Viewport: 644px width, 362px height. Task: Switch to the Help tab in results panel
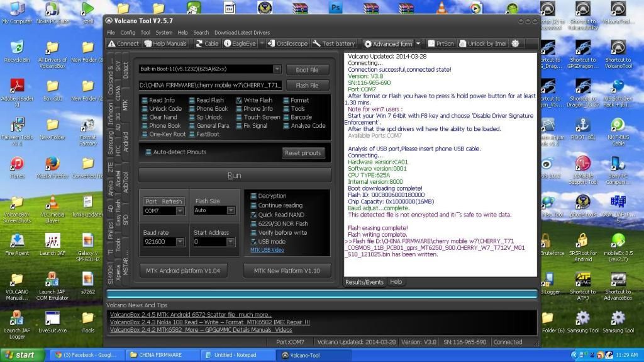[396, 282]
